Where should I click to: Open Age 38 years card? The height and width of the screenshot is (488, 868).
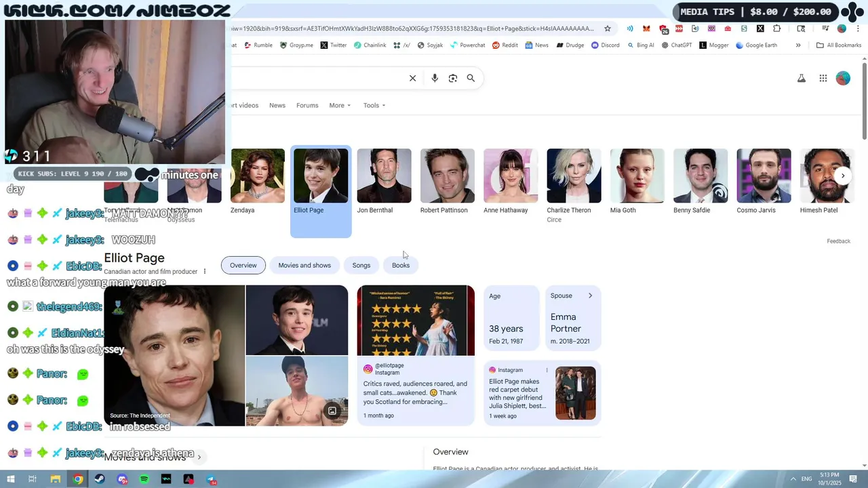point(511,318)
